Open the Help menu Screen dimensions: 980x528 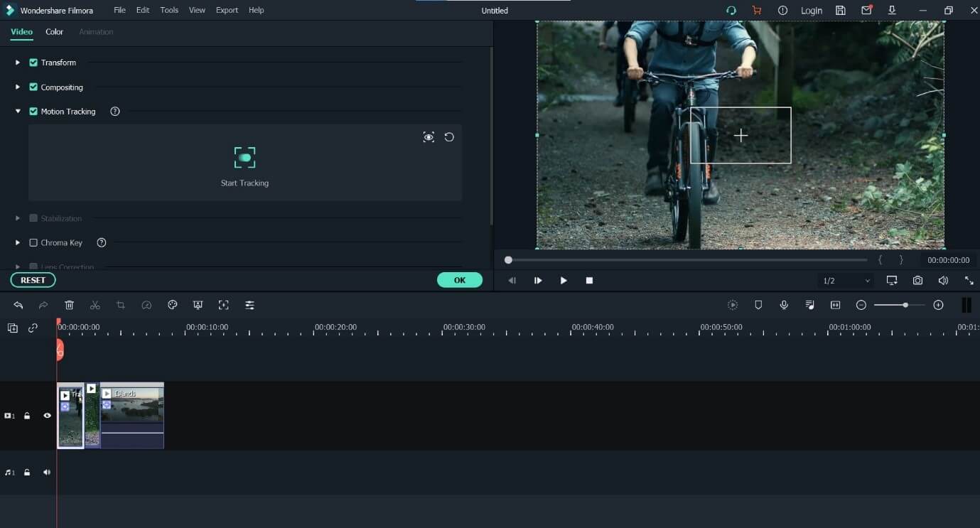pos(256,11)
